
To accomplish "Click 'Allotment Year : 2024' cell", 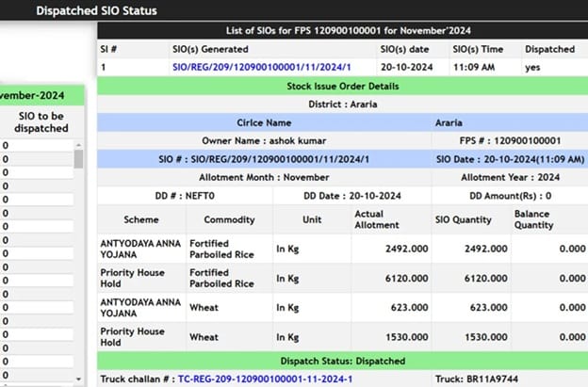I will [510, 177].
